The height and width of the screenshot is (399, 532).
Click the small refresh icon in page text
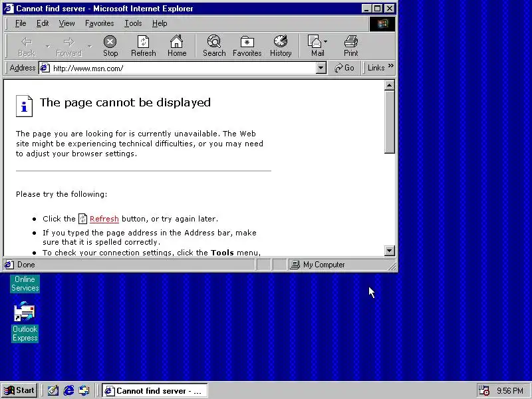(x=82, y=219)
